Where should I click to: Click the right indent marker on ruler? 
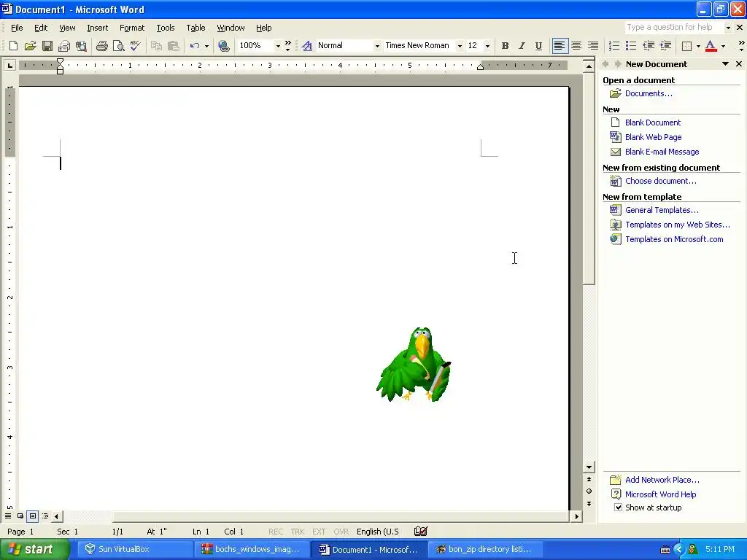pyautogui.click(x=480, y=68)
